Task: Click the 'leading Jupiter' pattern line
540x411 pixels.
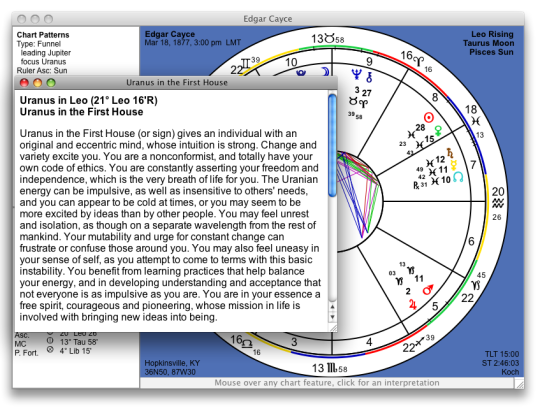Action: 45,53
